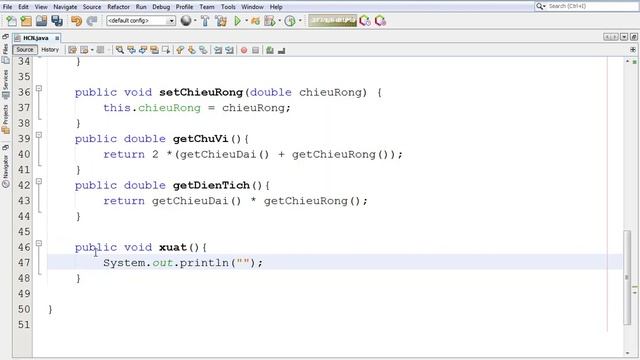Click the editor Find Selection magnifier icon

(120, 50)
